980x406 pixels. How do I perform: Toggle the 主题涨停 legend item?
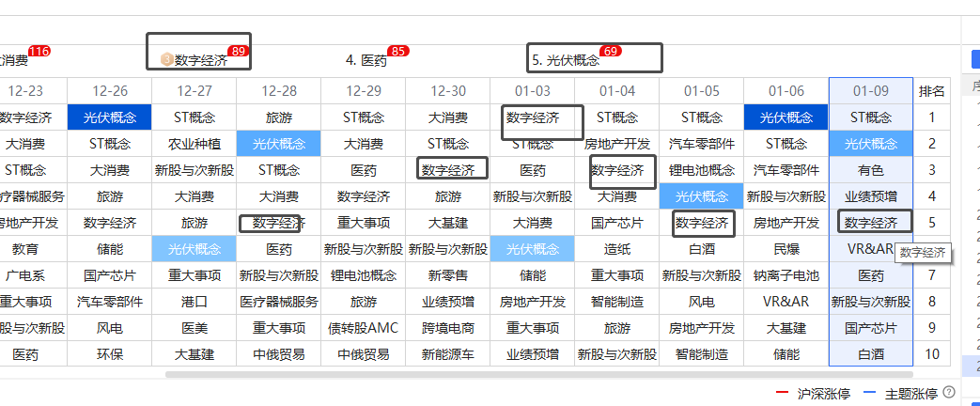point(900,394)
